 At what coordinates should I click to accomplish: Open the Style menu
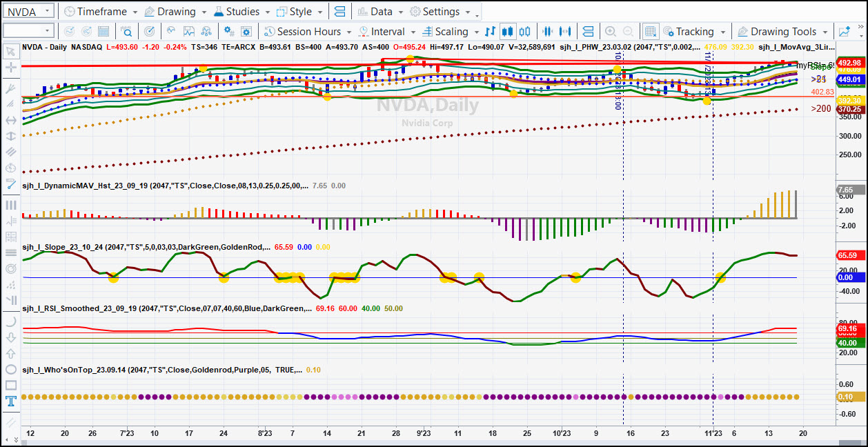pyautogui.click(x=300, y=12)
